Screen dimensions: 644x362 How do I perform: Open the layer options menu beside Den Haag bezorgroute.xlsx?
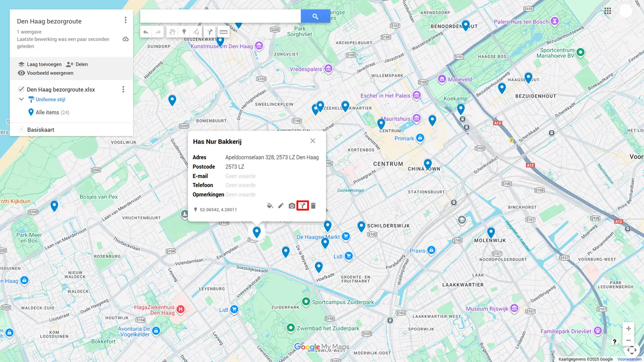tap(123, 89)
